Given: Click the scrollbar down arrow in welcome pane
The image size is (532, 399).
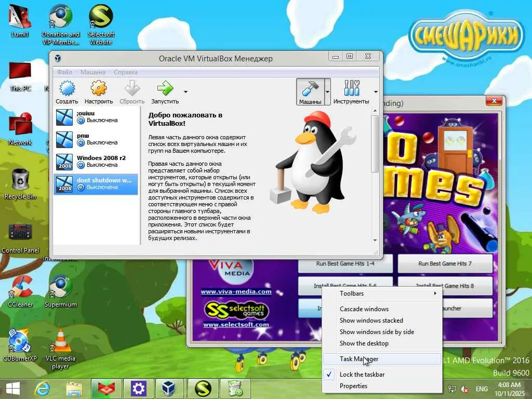Looking at the screenshot, I should [x=375, y=241].
